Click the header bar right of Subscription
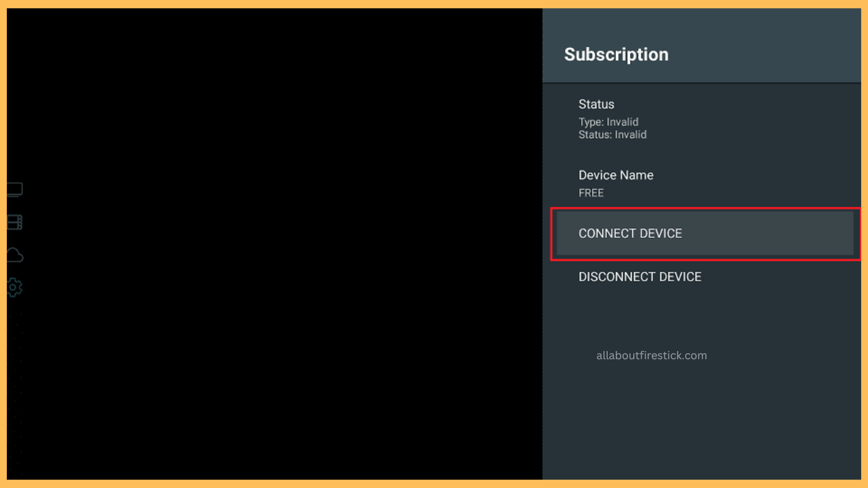Screen dimensions: 868x488 [766, 54]
